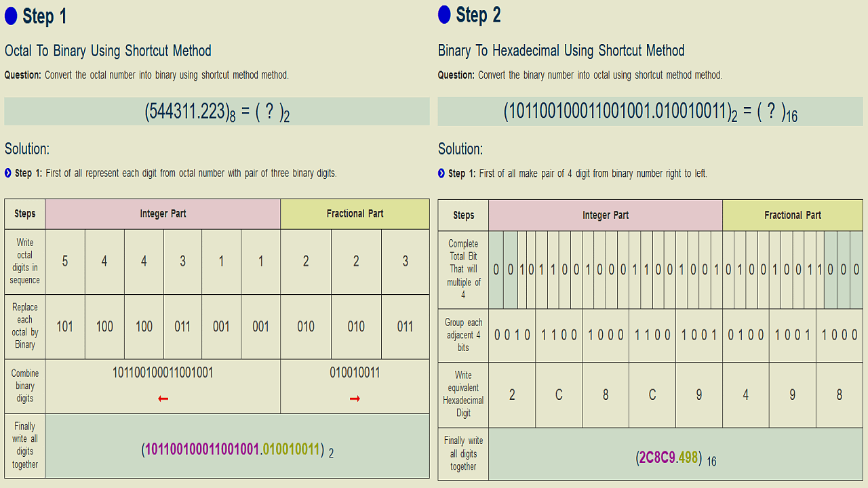Click binary 011 in octal table's Fractional Part
This screenshot has width=868, height=488.
click(405, 327)
